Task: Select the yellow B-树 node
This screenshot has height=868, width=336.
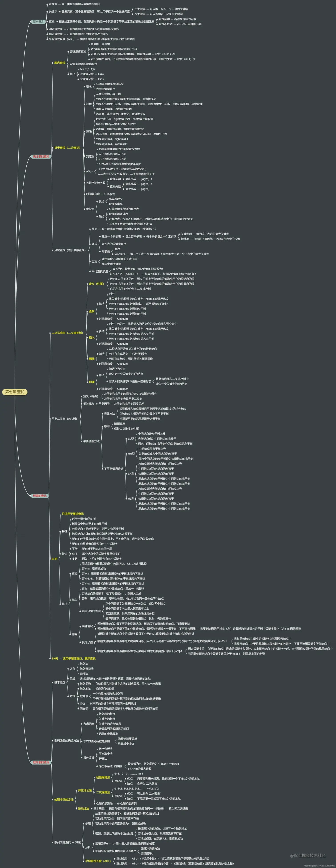Action: 54,559
